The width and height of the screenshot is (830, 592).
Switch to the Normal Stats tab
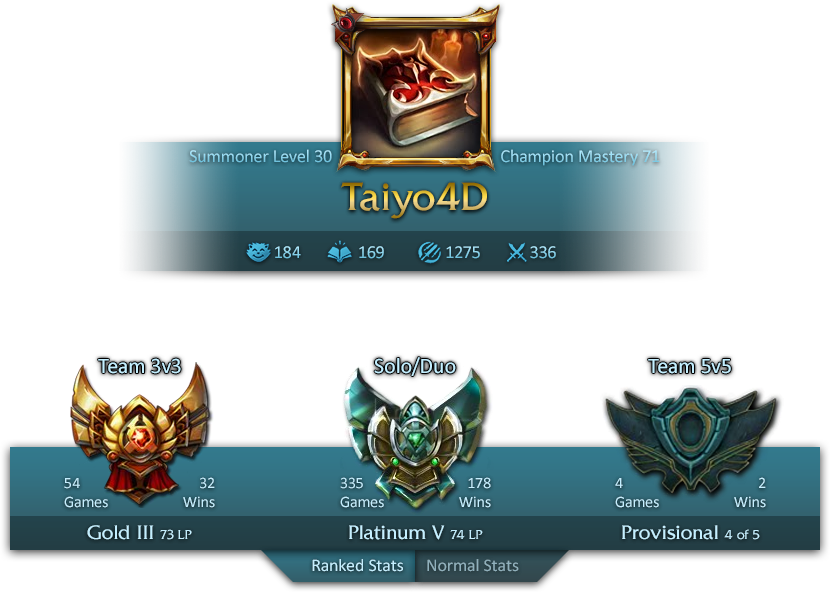click(x=472, y=566)
